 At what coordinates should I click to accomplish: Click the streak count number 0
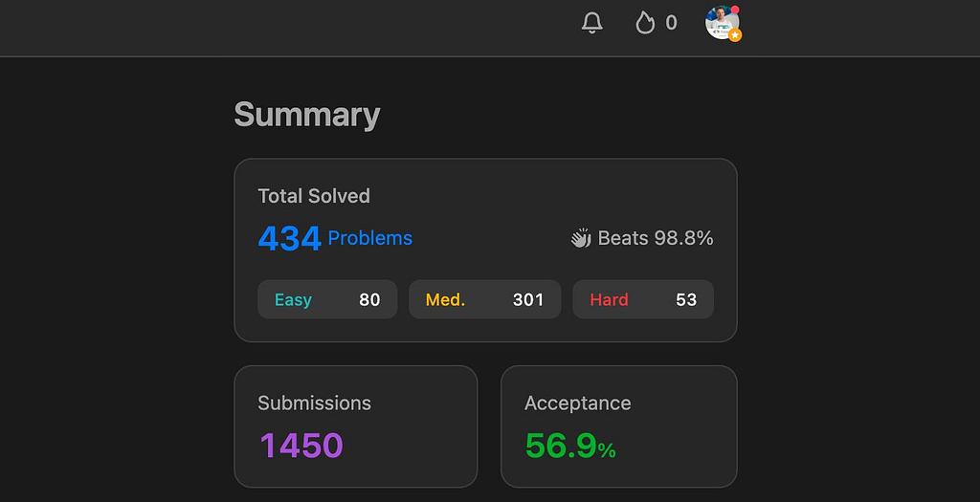[671, 23]
